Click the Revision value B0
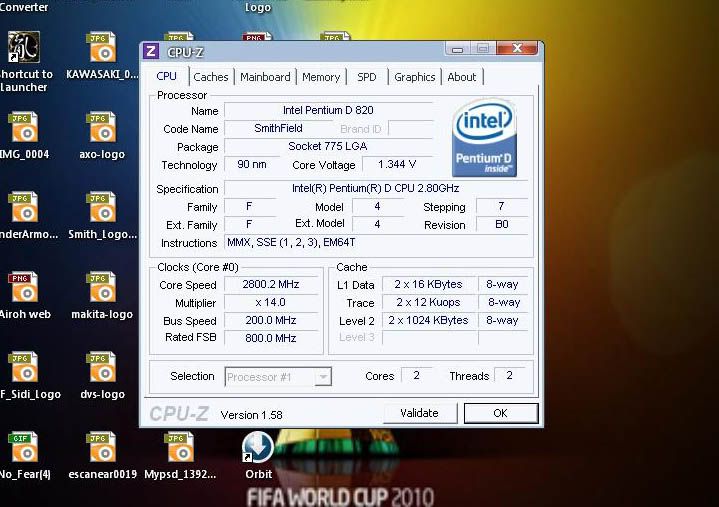The image size is (719, 507). pos(502,225)
